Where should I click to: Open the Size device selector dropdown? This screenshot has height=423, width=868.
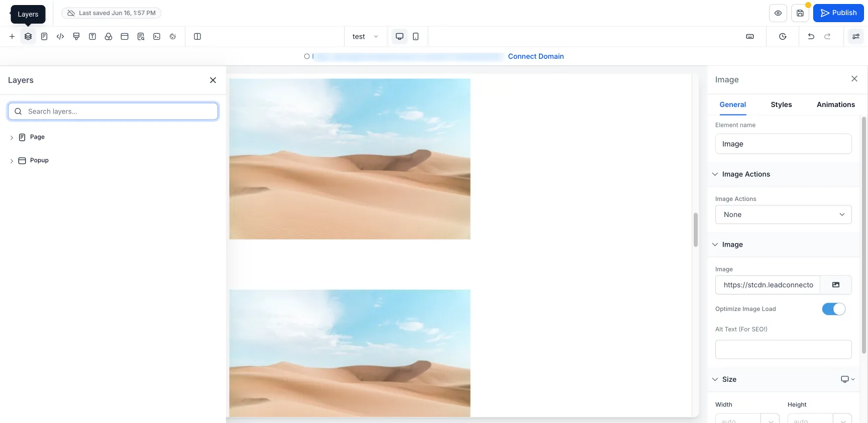[x=848, y=379]
